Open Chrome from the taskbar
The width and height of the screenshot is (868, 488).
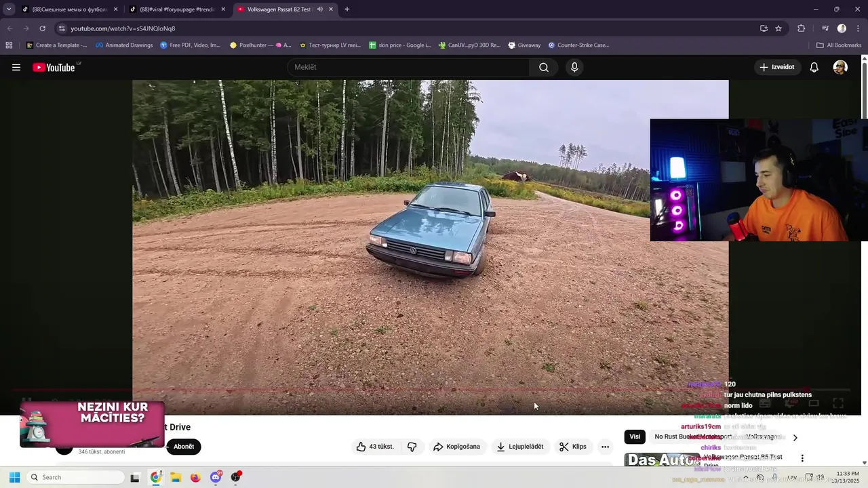tap(155, 477)
